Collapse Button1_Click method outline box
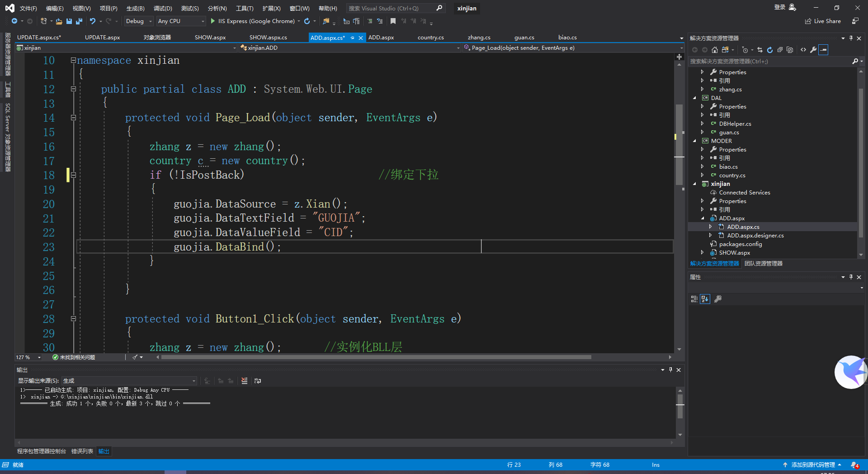The height and width of the screenshot is (474, 868). pos(73,318)
